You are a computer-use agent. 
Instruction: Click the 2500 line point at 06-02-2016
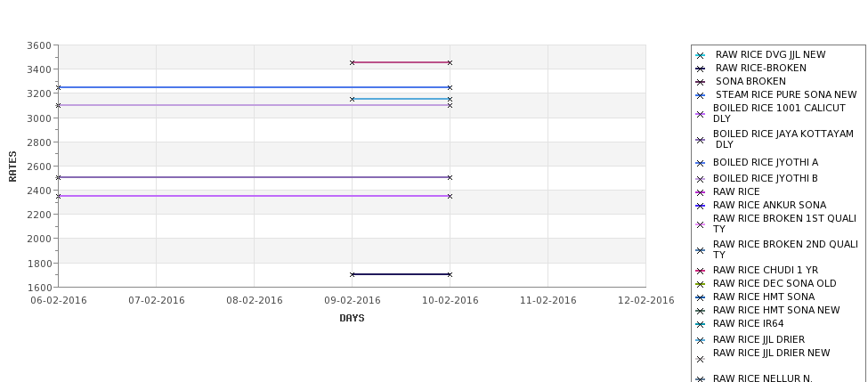click(x=58, y=178)
